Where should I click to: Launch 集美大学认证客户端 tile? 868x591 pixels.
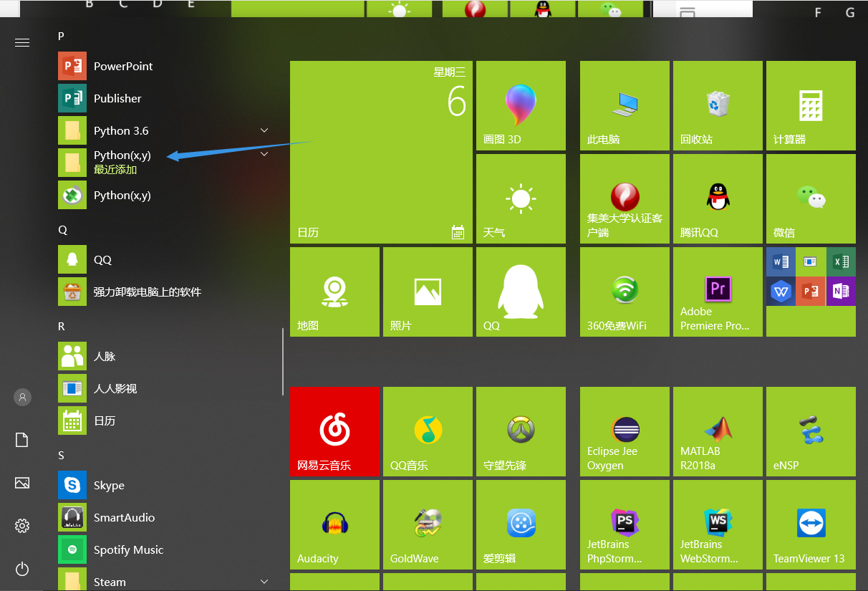click(x=625, y=198)
